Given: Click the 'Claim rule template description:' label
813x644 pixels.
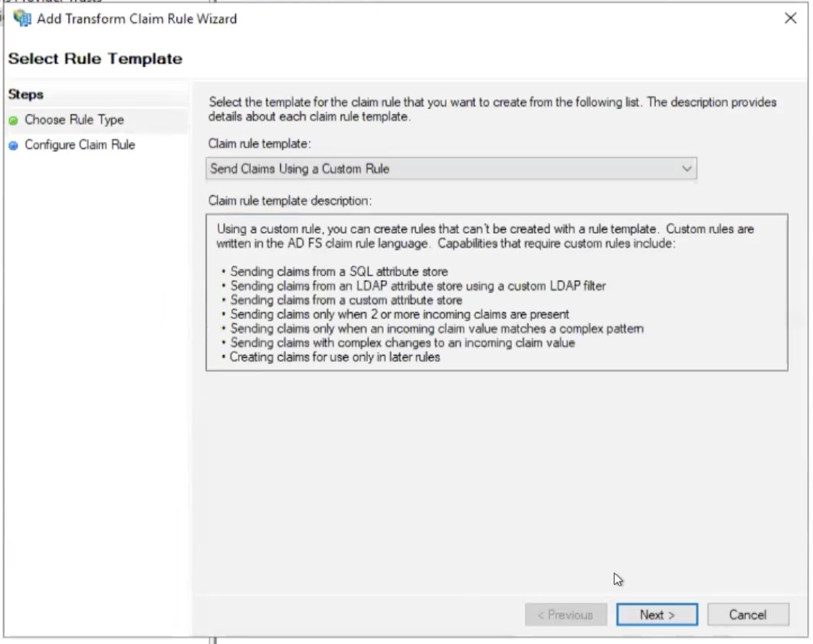Looking at the screenshot, I should [x=290, y=201].
